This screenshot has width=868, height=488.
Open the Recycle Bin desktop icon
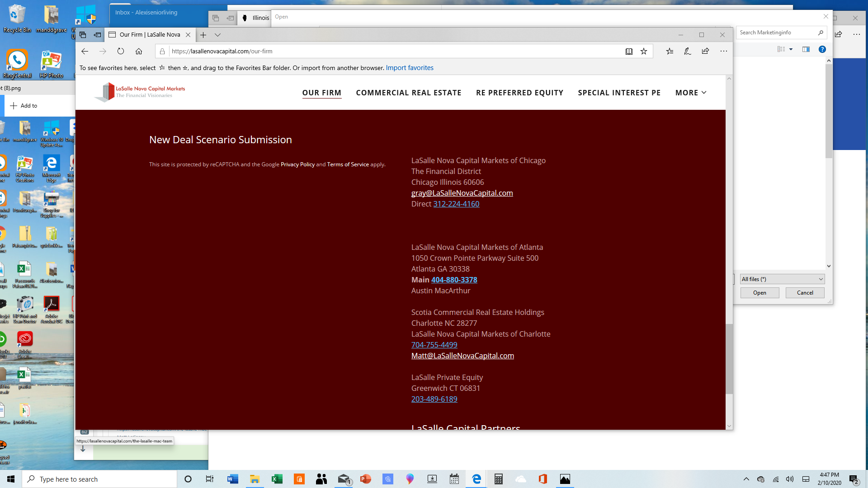click(x=17, y=19)
